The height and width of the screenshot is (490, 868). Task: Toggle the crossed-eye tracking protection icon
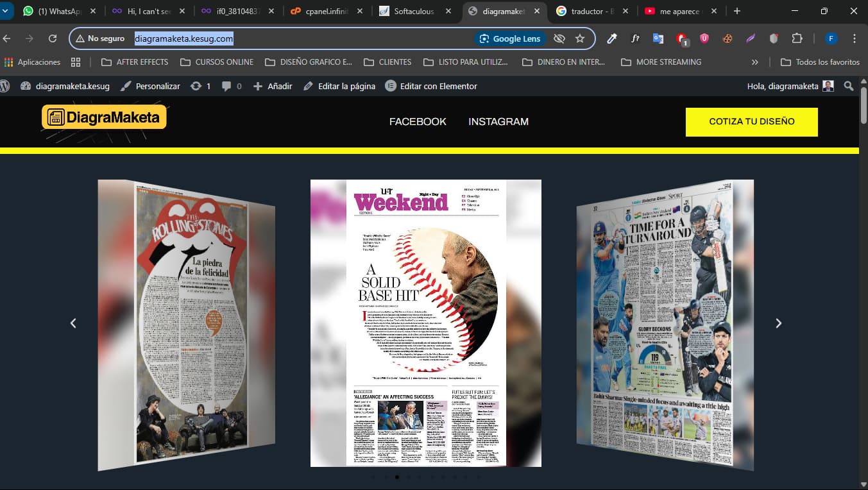click(x=559, y=38)
